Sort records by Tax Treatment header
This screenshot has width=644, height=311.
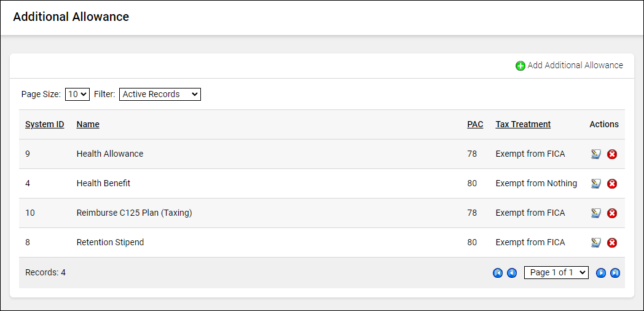(x=523, y=124)
